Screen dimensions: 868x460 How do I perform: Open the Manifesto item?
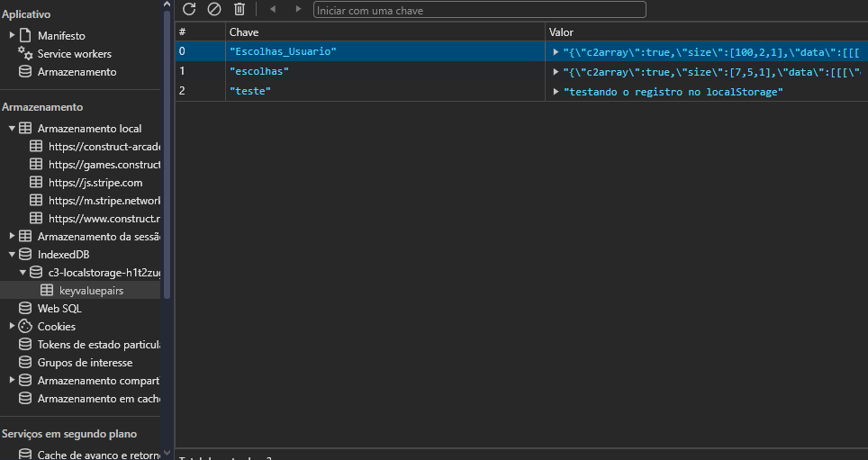tap(61, 35)
